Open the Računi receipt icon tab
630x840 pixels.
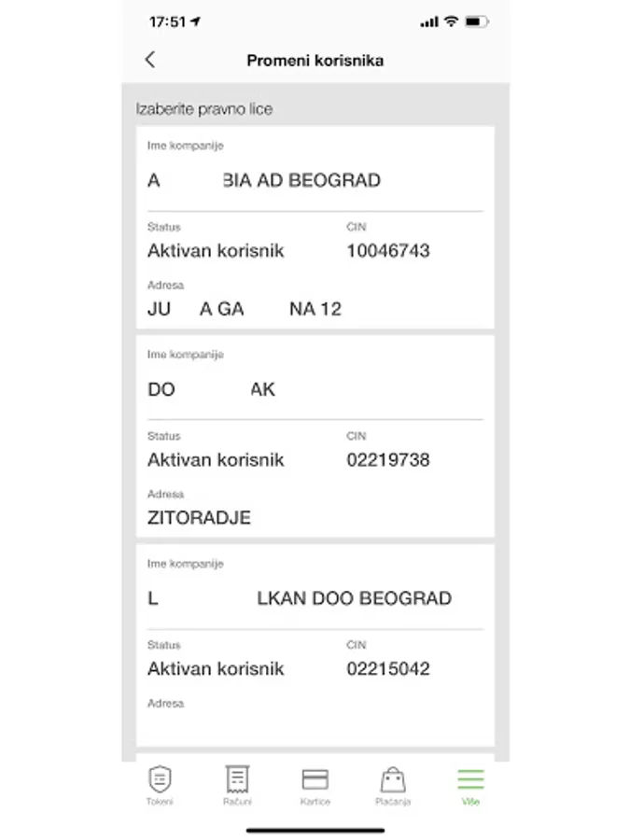click(237, 784)
